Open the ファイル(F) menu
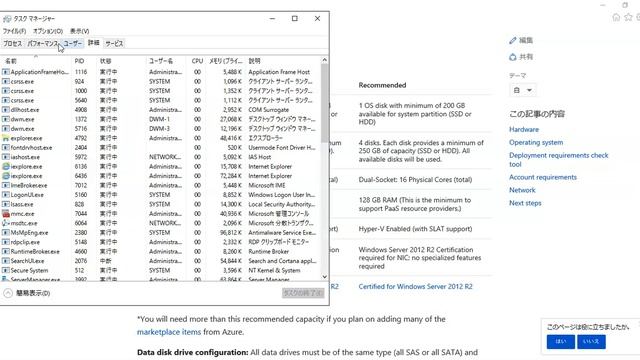Screen dimensions: 640x360 14,31
